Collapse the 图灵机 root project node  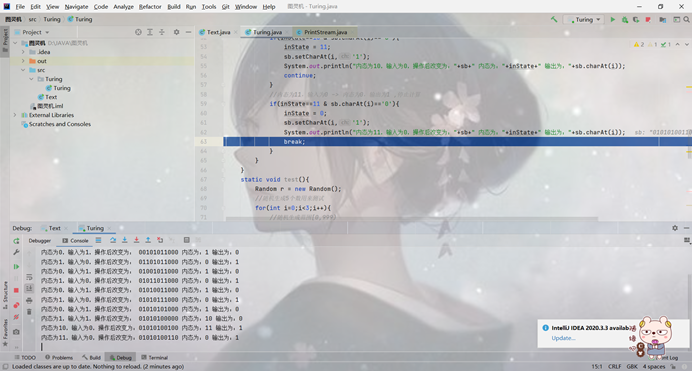pos(15,43)
